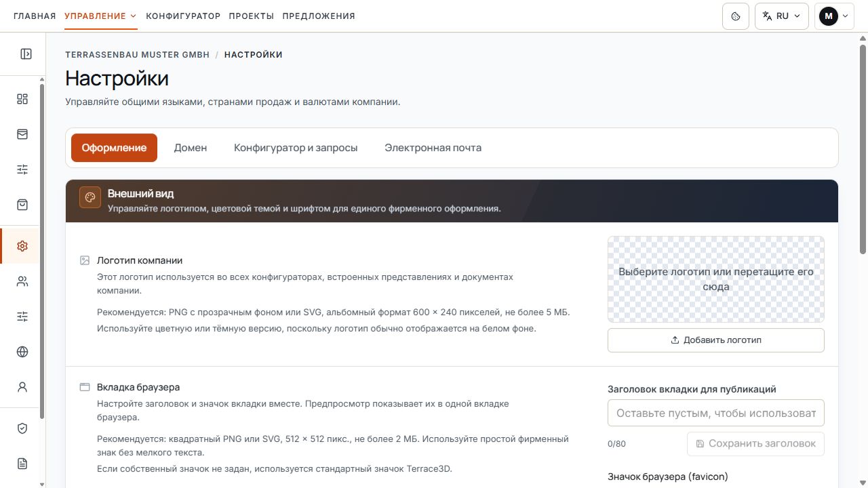This screenshot has width=868, height=488.
Task: Click the Логотип компании label
Action: pos(140,260)
